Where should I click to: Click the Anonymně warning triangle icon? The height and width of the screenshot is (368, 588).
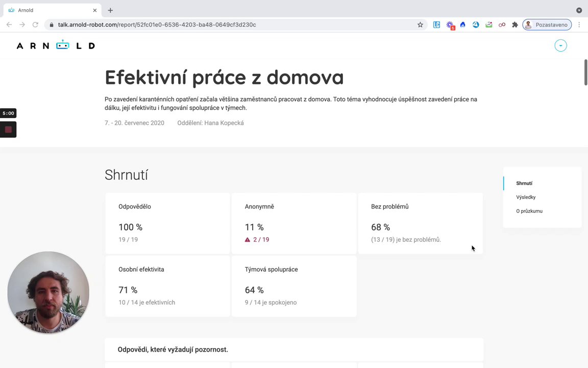point(248,240)
